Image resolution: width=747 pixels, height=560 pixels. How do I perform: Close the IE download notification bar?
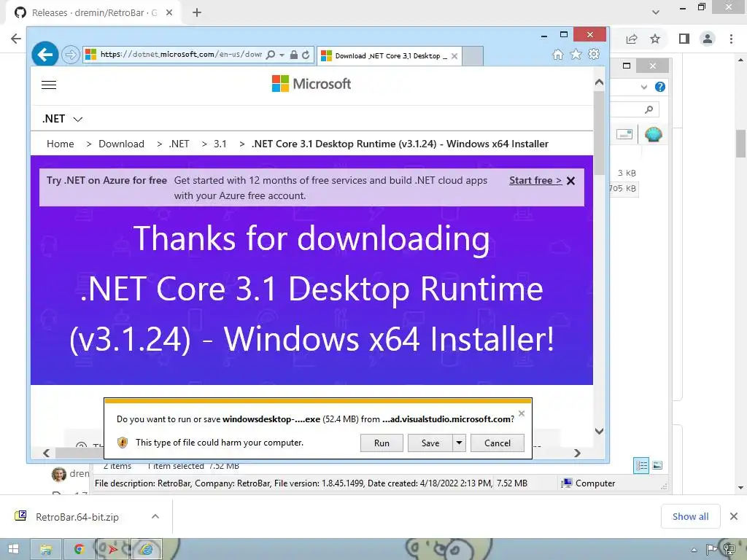[521, 413]
